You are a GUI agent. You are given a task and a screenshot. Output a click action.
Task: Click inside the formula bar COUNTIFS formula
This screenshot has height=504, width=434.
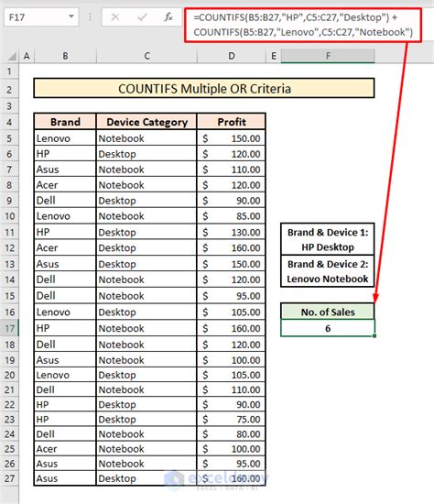click(x=303, y=25)
